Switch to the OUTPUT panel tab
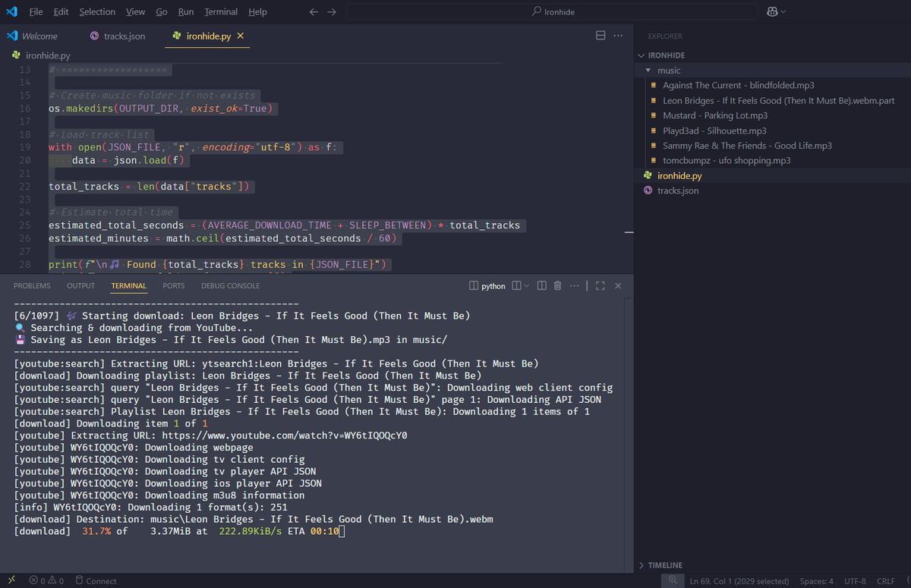This screenshot has height=588, width=911. (x=81, y=286)
